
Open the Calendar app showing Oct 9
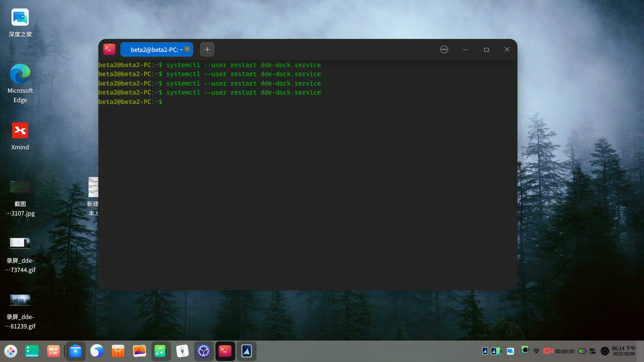(x=182, y=351)
